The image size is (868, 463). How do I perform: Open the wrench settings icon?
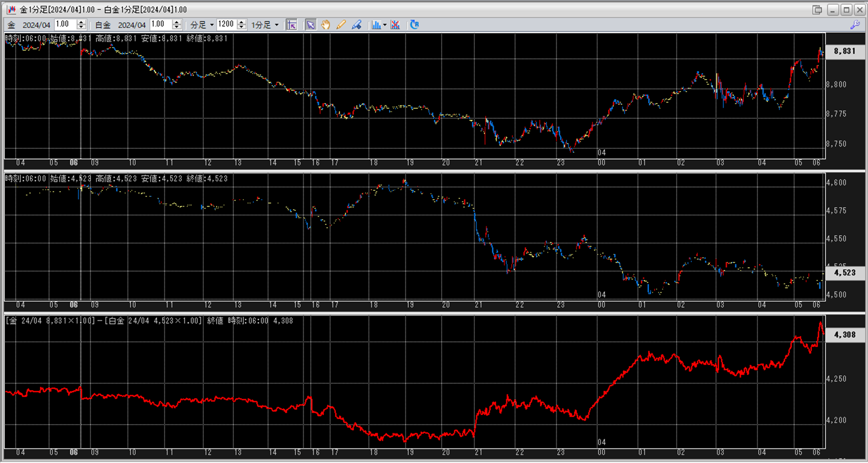point(855,25)
